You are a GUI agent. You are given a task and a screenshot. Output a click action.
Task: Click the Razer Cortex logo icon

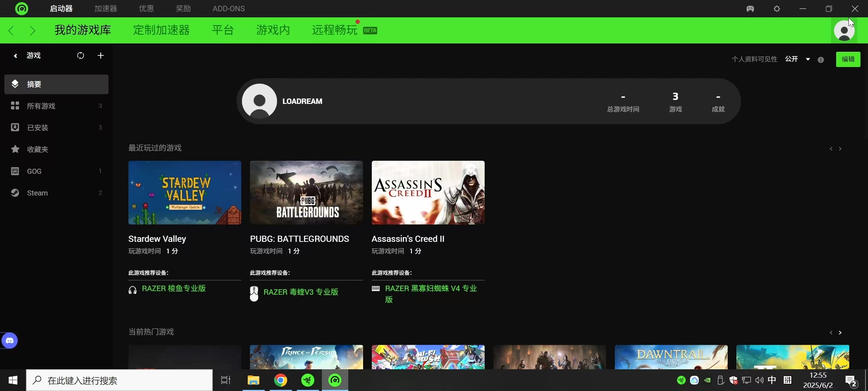pos(22,8)
